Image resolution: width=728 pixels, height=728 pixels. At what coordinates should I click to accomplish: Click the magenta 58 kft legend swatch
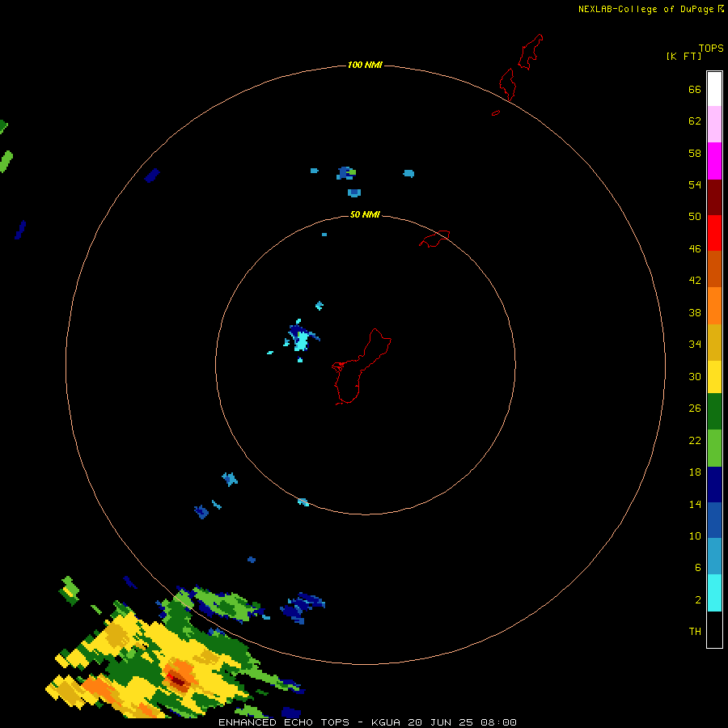[714, 161]
